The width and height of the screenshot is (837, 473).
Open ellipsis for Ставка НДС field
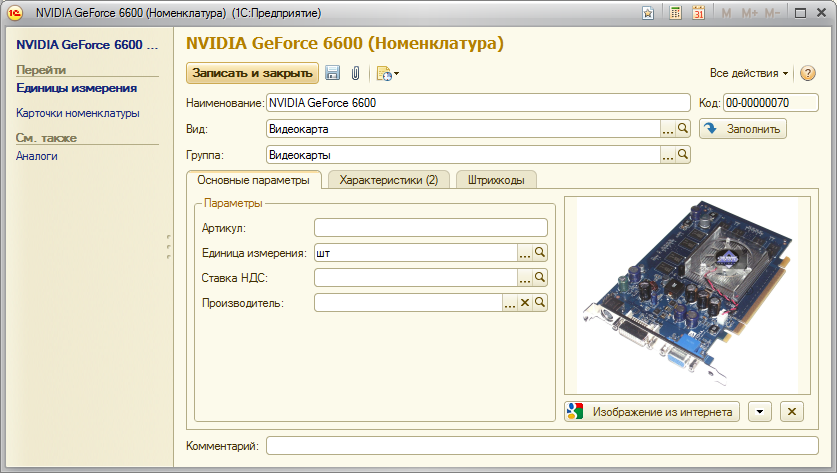525,278
